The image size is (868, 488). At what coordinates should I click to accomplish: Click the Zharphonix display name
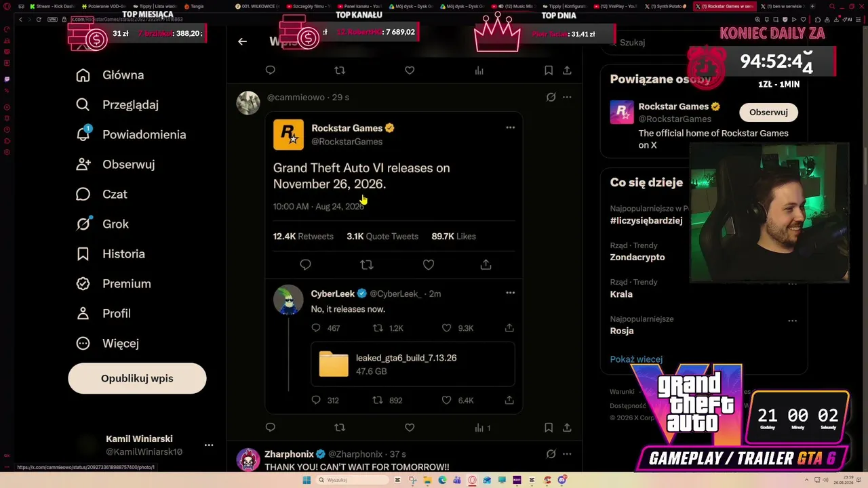tap(289, 454)
